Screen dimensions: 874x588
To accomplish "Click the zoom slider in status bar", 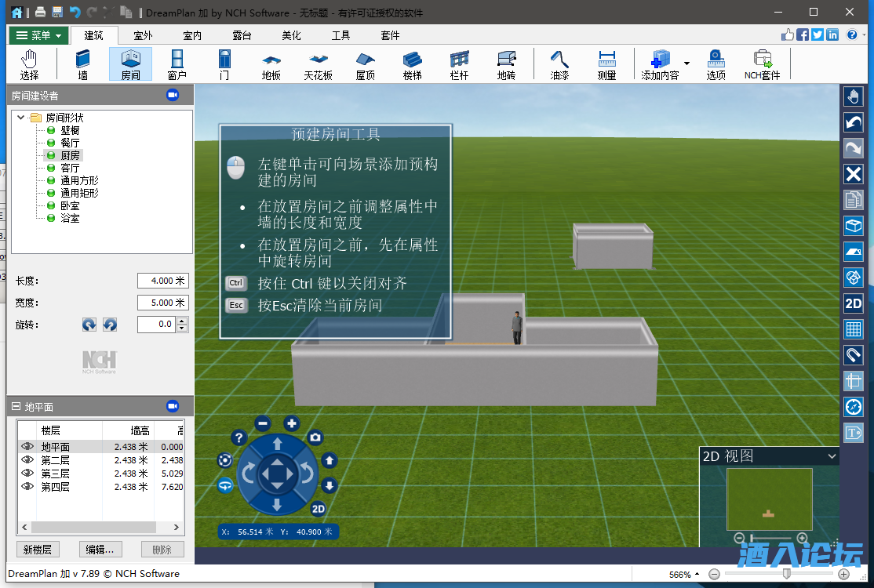I will click(x=786, y=574).
